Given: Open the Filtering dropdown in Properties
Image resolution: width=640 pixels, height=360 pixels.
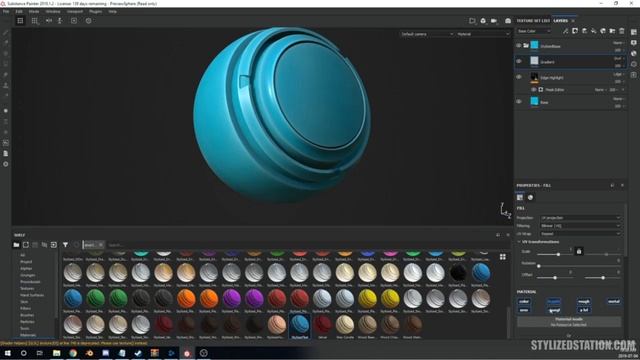Looking at the screenshot, I should pos(580,226).
